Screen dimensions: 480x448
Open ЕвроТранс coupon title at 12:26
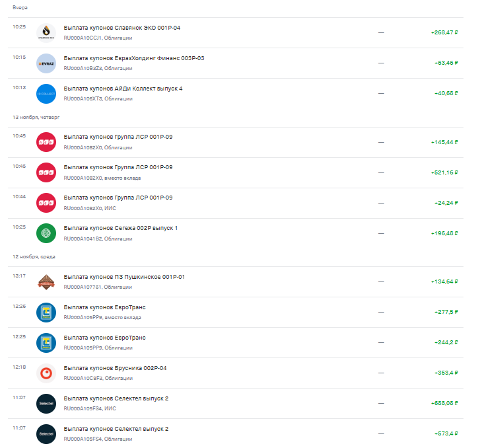point(104,307)
